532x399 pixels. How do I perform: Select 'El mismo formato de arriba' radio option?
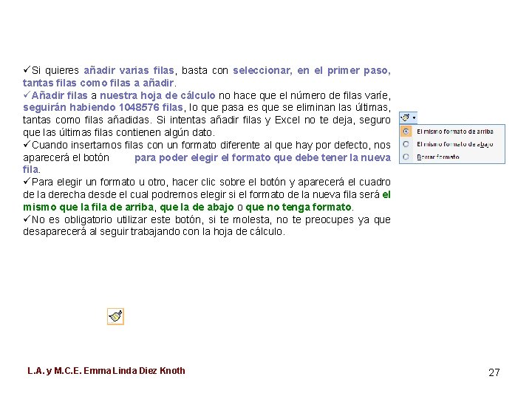[x=406, y=132]
